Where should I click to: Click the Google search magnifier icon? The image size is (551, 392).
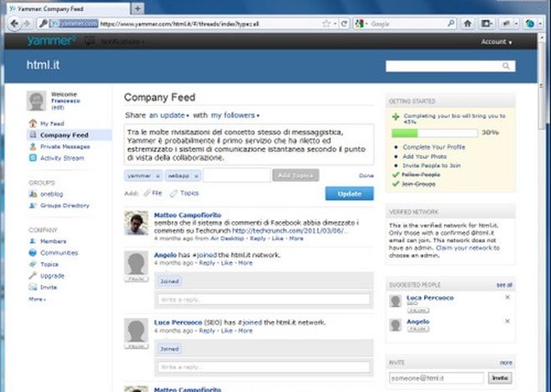pyautogui.click(x=451, y=24)
